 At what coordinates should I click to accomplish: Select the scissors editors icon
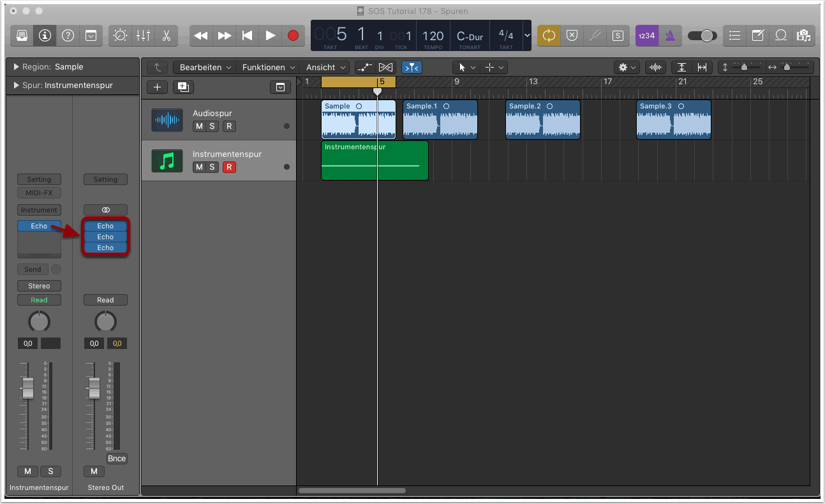pyautogui.click(x=166, y=36)
